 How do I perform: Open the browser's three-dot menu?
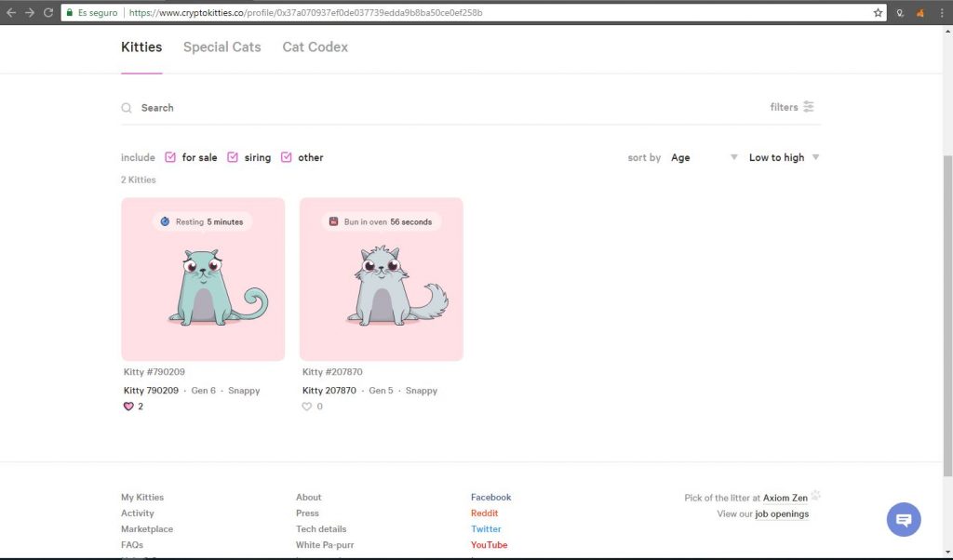point(942,12)
